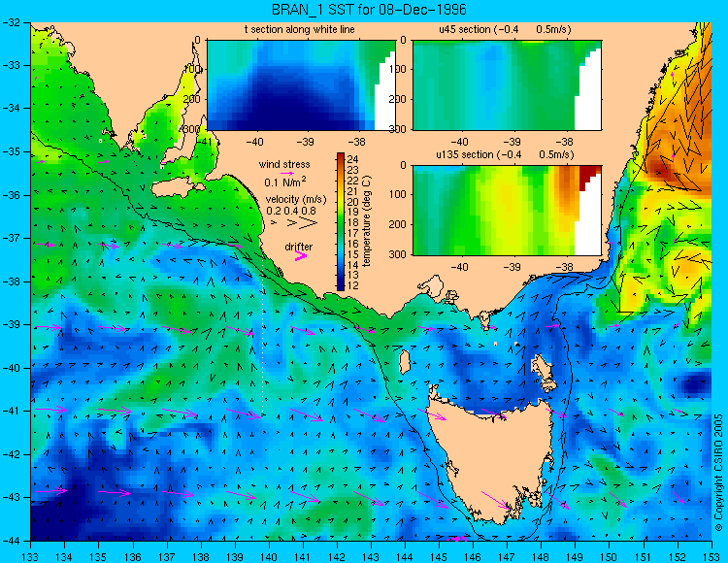Screen dimensions: 728x563
Task: Open the t section inset plot
Action: pos(301,85)
